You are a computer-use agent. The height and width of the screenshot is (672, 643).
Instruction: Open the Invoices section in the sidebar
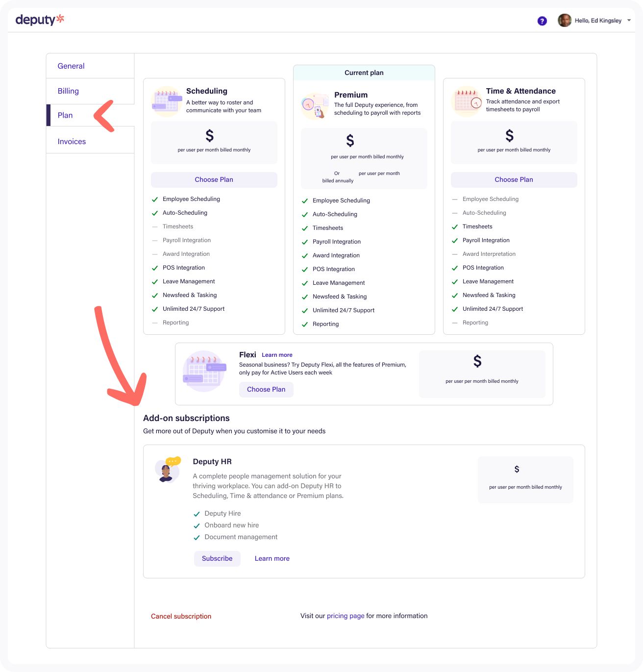coord(72,141)
